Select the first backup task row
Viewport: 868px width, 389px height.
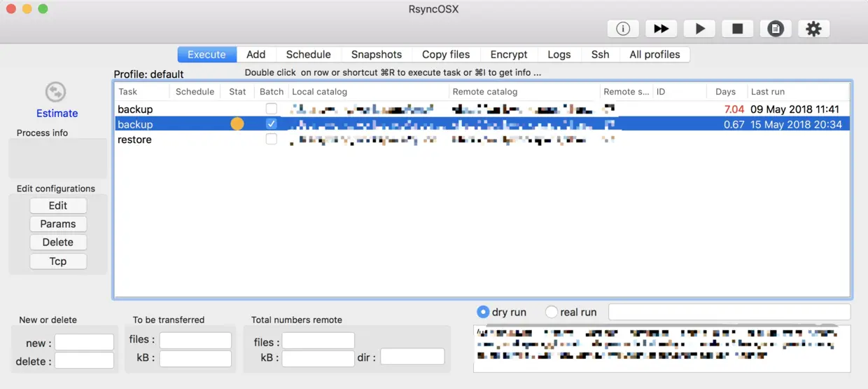click(x=482, y=109)
